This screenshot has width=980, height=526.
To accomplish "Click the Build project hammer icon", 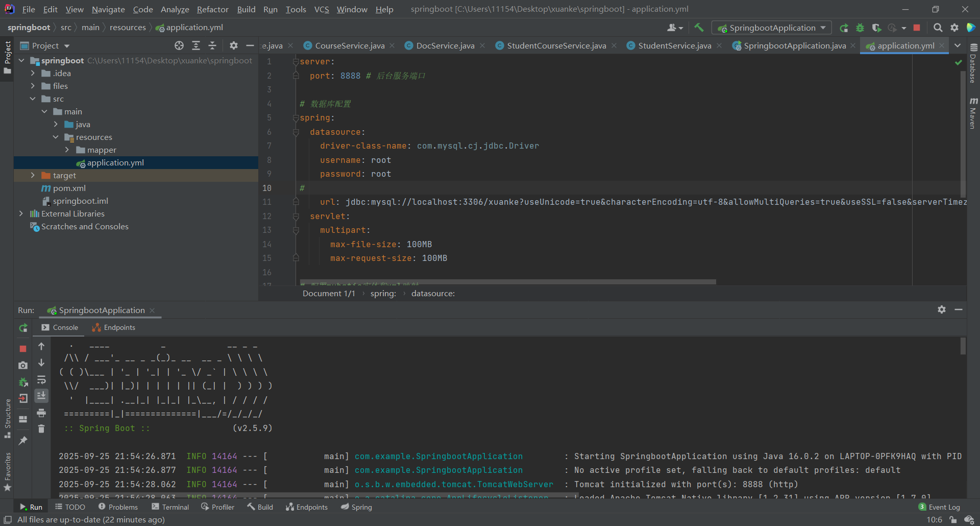I will coord(699,28).
